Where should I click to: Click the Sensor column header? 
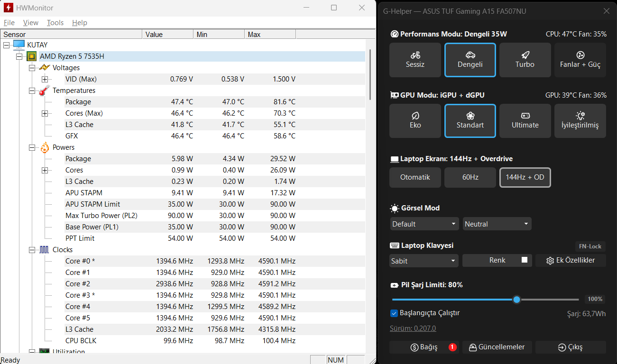[71, 34]
